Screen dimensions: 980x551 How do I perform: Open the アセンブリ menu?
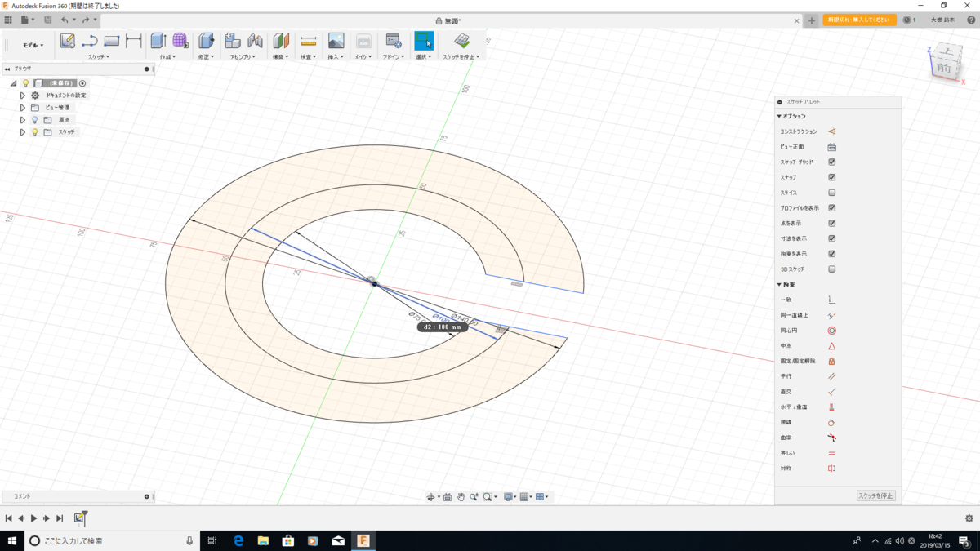[243, 57]
